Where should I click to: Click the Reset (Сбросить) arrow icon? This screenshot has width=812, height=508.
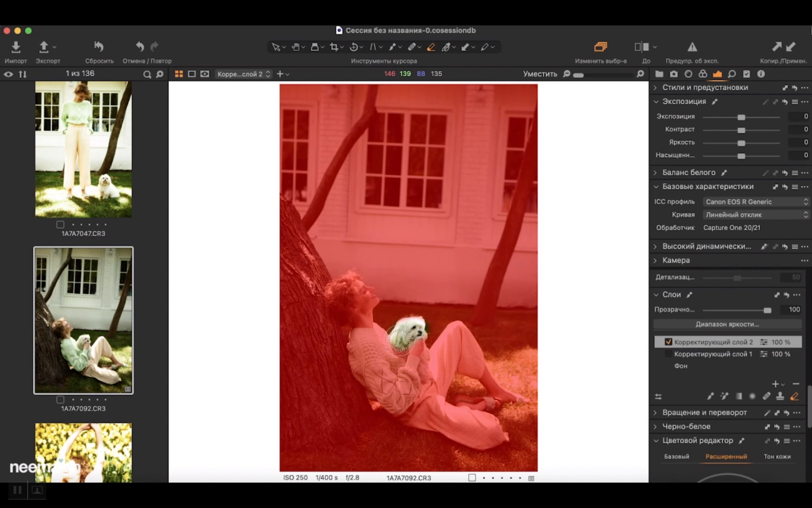tap(99, 47)
